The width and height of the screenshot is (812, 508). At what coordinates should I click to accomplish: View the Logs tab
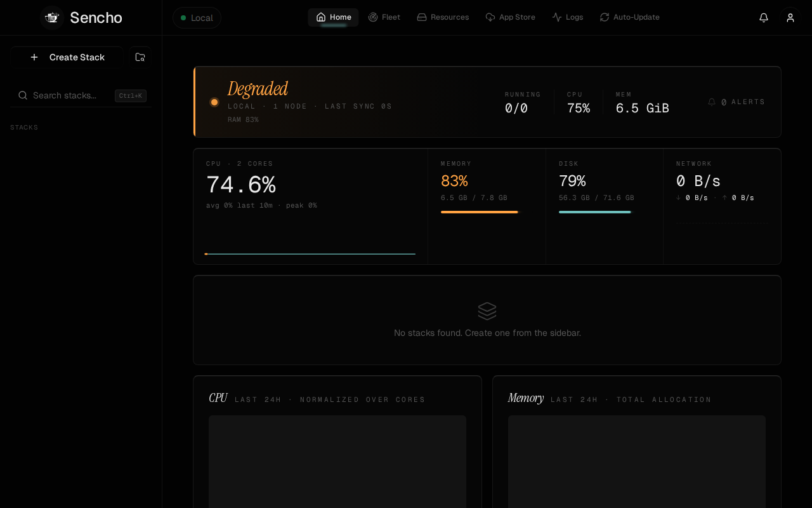pos(568,17)
